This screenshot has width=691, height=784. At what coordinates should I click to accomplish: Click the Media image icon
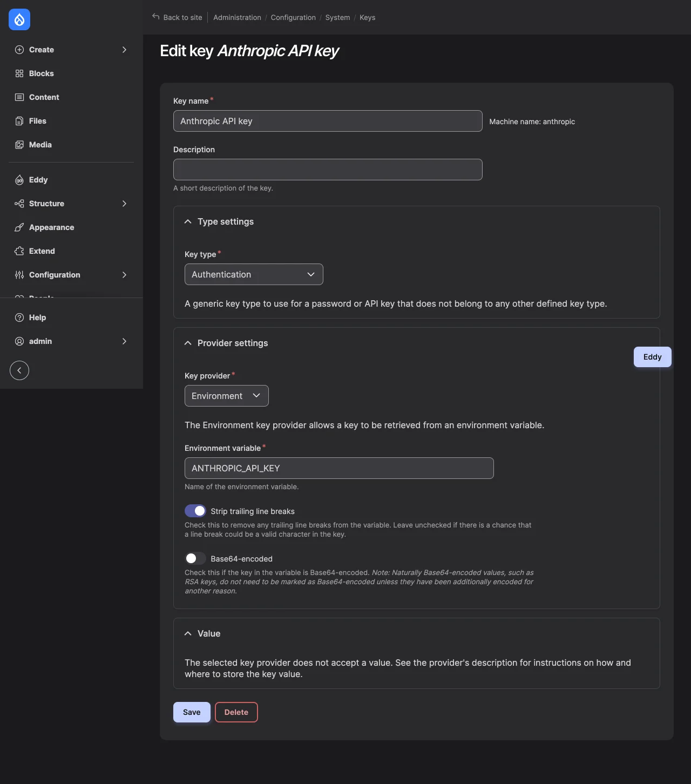point(19,145)
